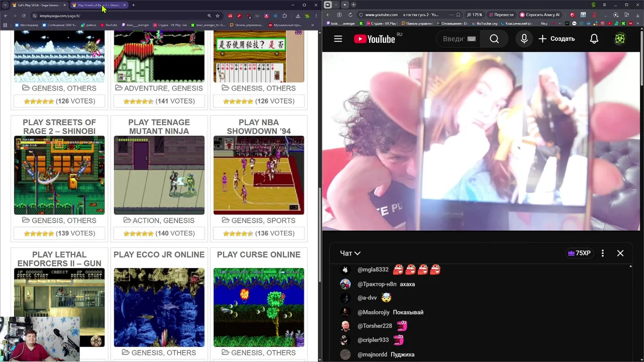Screen dimensions: 644x362
Task: Go to YouTube home via the logo
Action: 374,39
